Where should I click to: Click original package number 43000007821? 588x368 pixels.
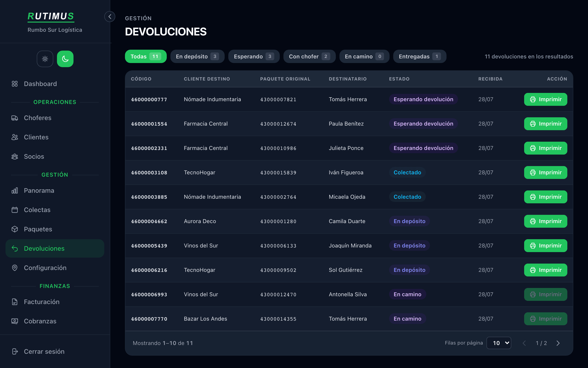(278, 100)
